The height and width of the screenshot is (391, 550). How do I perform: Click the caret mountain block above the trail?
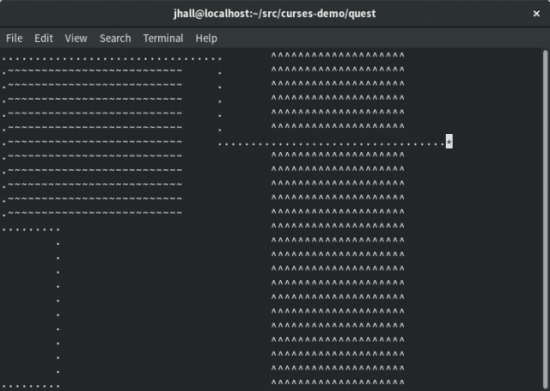[338, 90]
